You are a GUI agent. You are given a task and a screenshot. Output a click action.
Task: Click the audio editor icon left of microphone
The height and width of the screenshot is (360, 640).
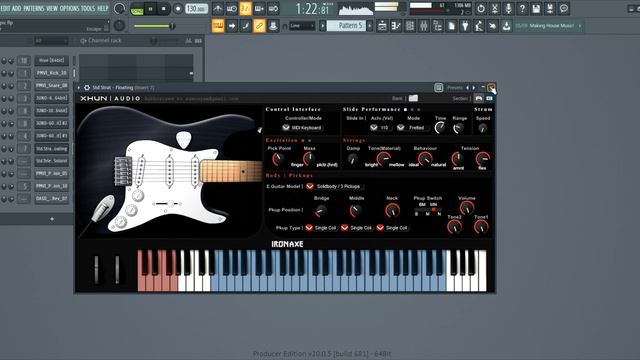[495, 8]
